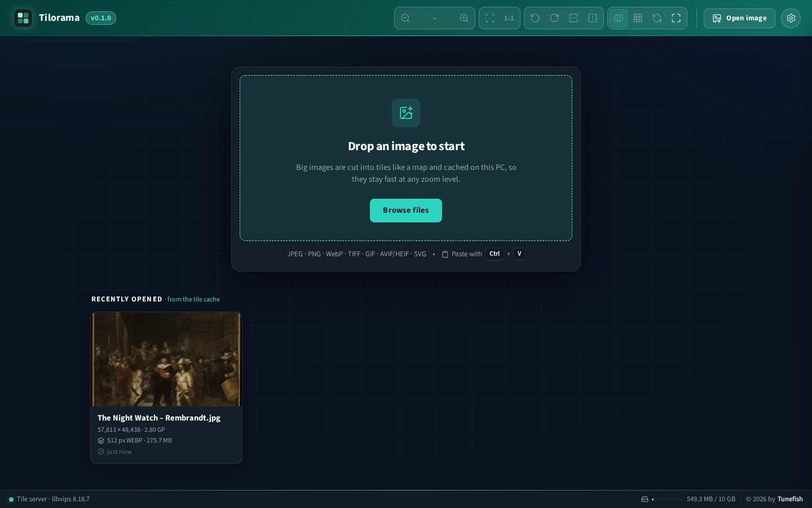Screen dimensions: 812x508
Task: Open The Night Watch thumbnail
Action: 166,359
